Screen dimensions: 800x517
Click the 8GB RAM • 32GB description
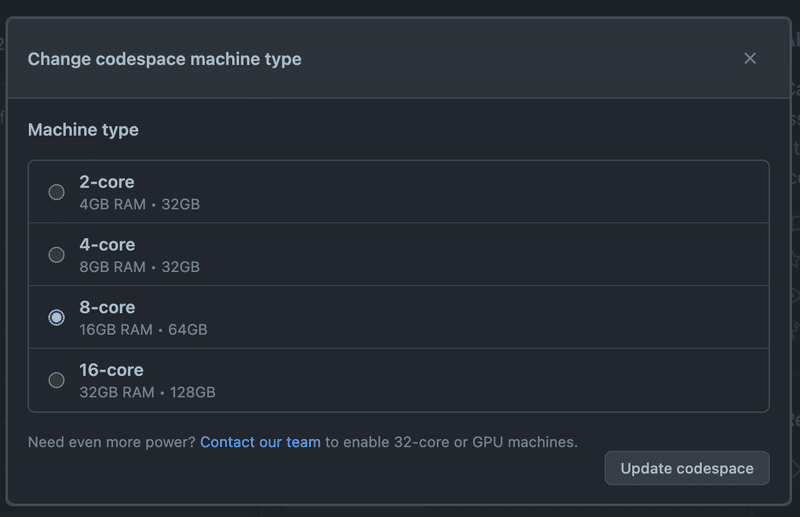(x=139, y=267)
